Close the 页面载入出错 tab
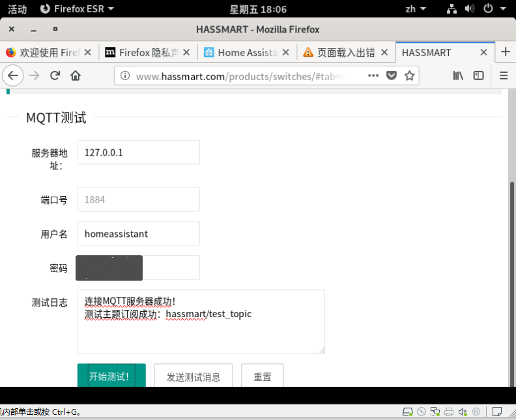Viewport: 516px width, 420px height. coord(384,52)
